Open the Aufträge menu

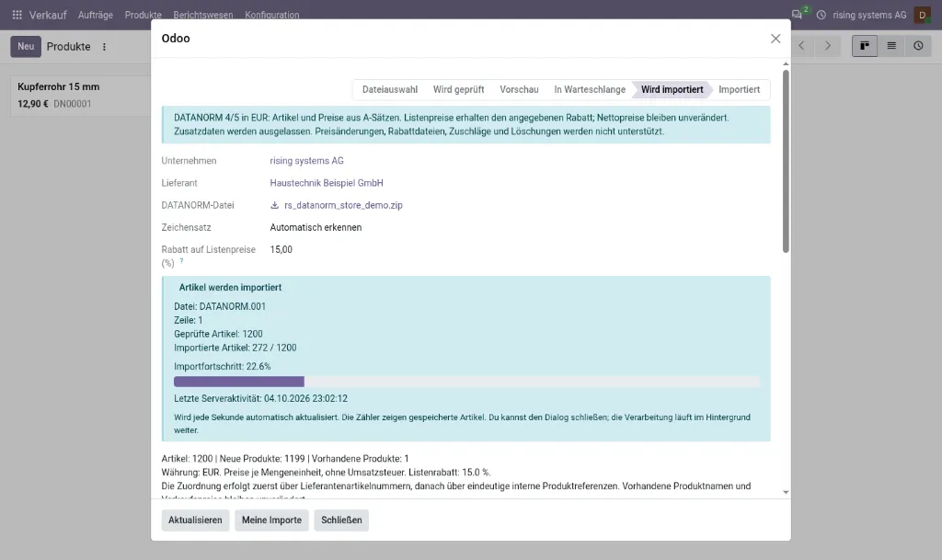coord(96,15)
